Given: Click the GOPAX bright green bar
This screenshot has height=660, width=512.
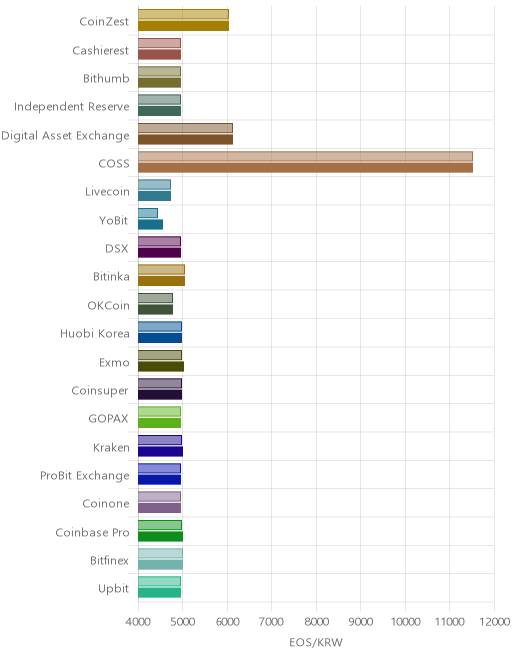Looking at the screenshot, I should [160, 423].
